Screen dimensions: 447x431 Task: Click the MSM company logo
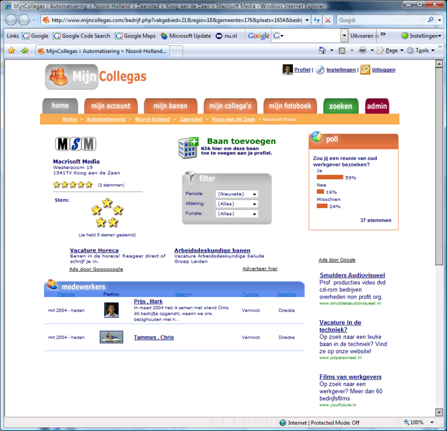coord(76,144)
